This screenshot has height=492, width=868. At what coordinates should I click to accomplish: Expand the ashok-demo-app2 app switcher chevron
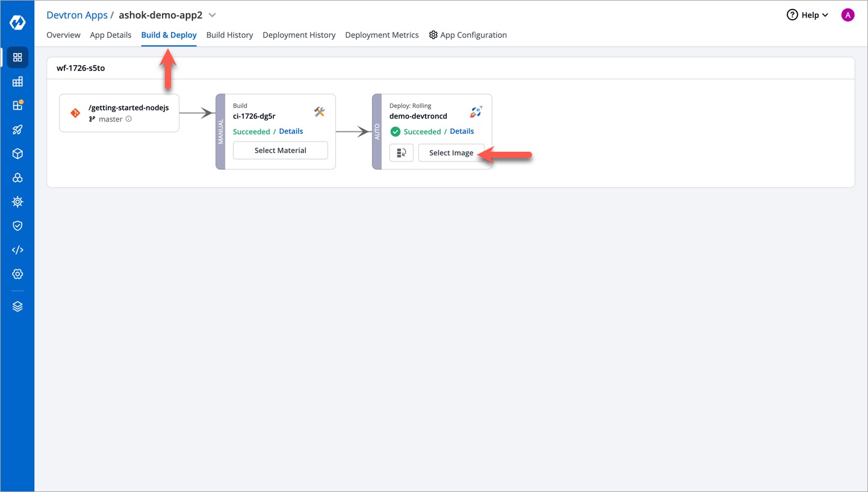(x=211, y=15)
